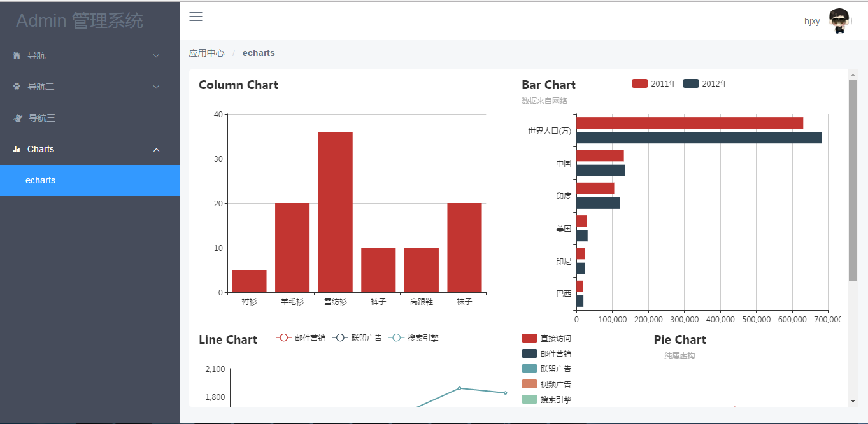Viewport: 868px width, 424px height.
Task: Click the 应用中心 breadcrumb link
Action: [206, 53]
